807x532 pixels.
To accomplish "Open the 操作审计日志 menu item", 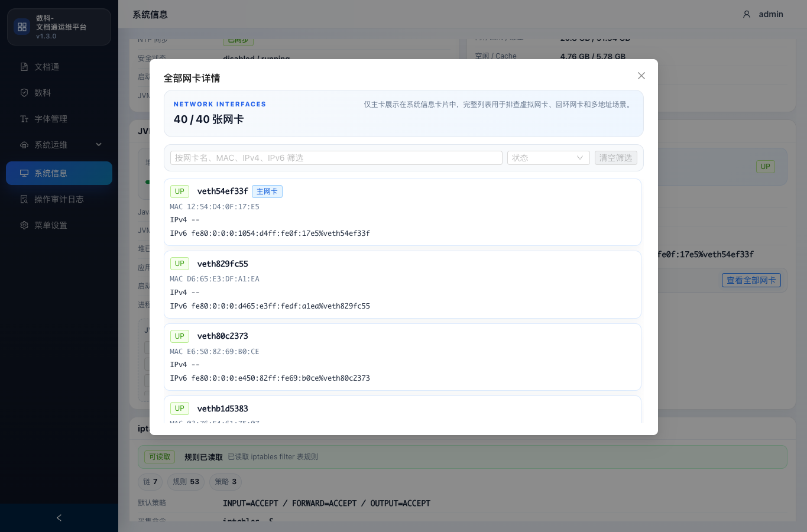I will [x=59, y=199].
